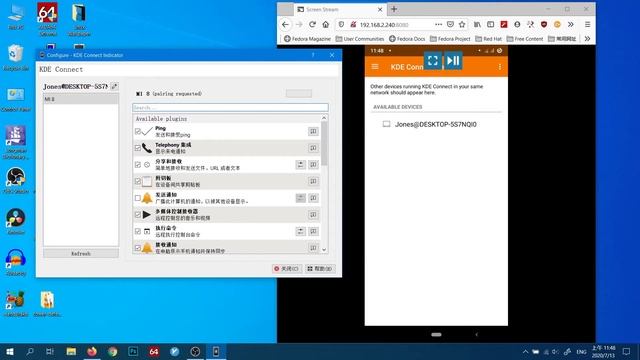Toggle the clipboard plugin checkbox
This screenshot has height=360, width=640.
[138, 181]
